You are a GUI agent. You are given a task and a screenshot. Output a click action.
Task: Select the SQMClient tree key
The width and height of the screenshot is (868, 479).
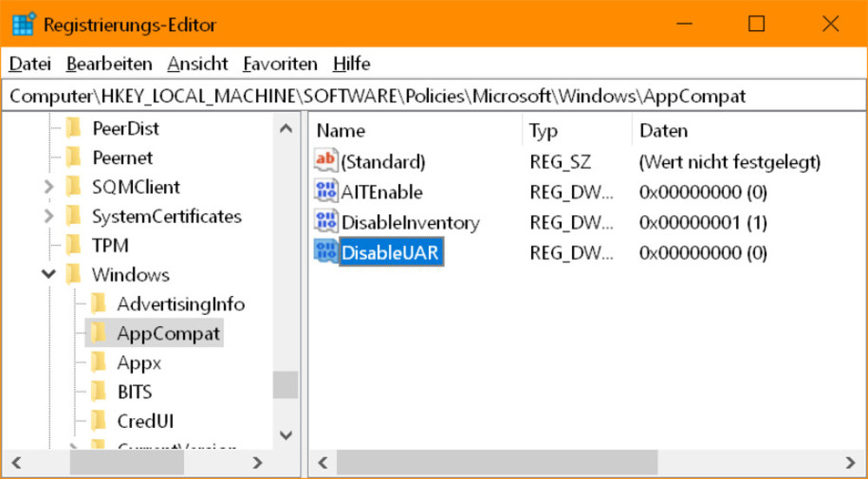pos(136,187)
